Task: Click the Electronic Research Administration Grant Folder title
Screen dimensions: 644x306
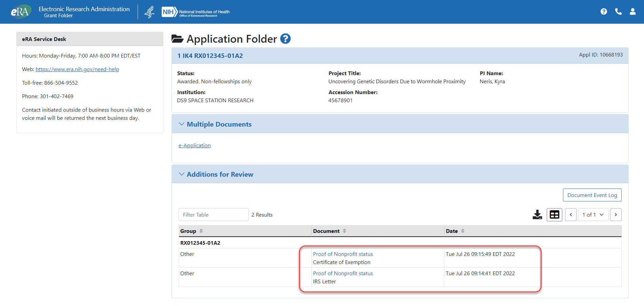Action: click(84, 12)
